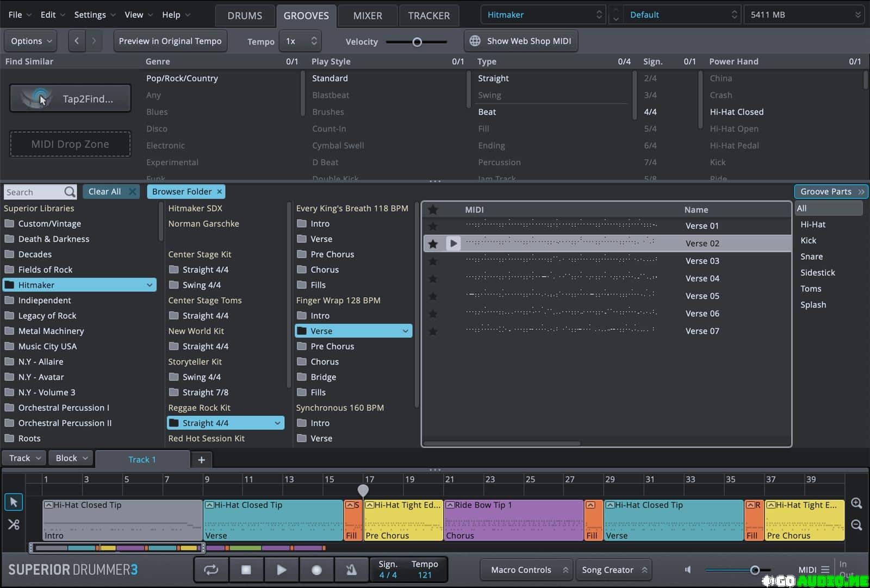Toggle favorite star for Verse 06
Screen dimensions: 870x588
coord(433,314)
